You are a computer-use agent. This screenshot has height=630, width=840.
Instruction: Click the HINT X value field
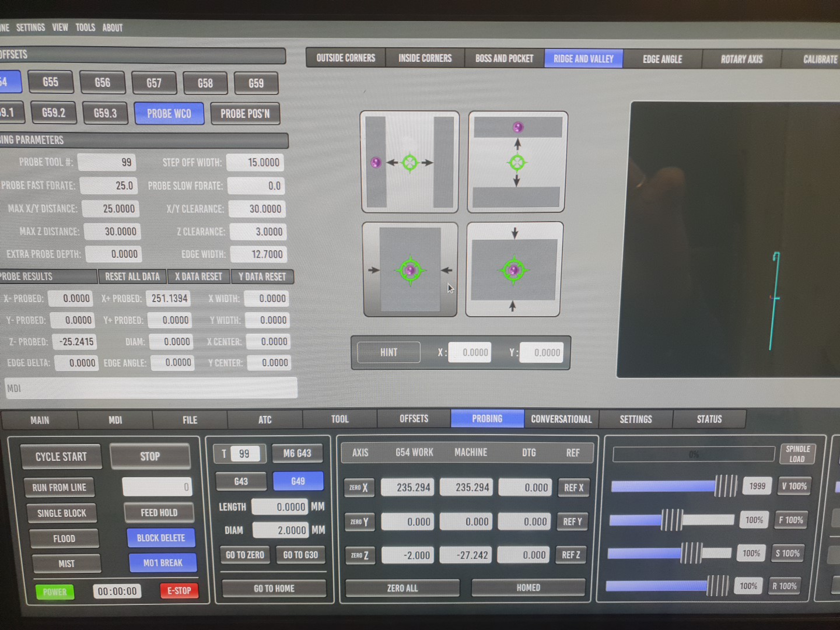coord(470,352)
